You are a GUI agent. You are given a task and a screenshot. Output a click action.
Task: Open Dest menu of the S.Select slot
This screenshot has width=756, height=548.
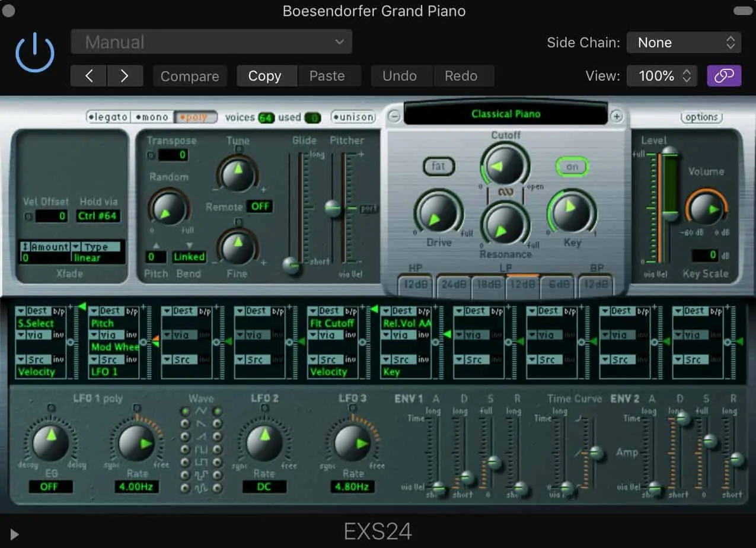[x=35, y=311]
